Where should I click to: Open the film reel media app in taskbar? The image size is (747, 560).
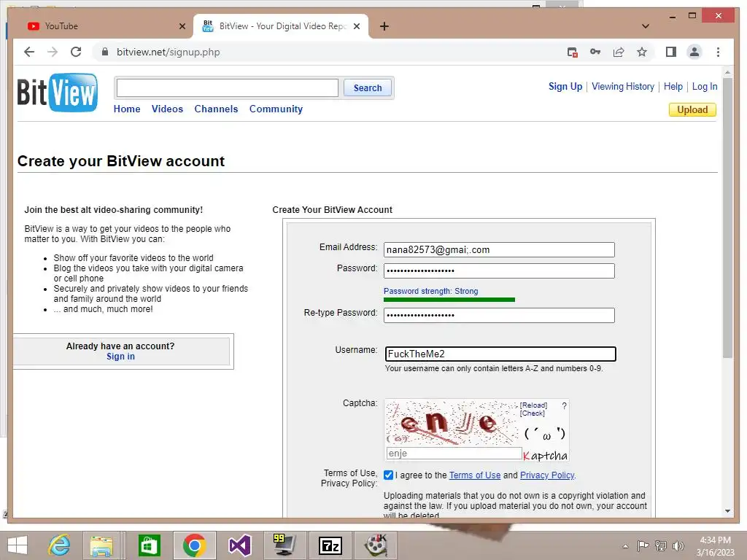tap(376, 545)
